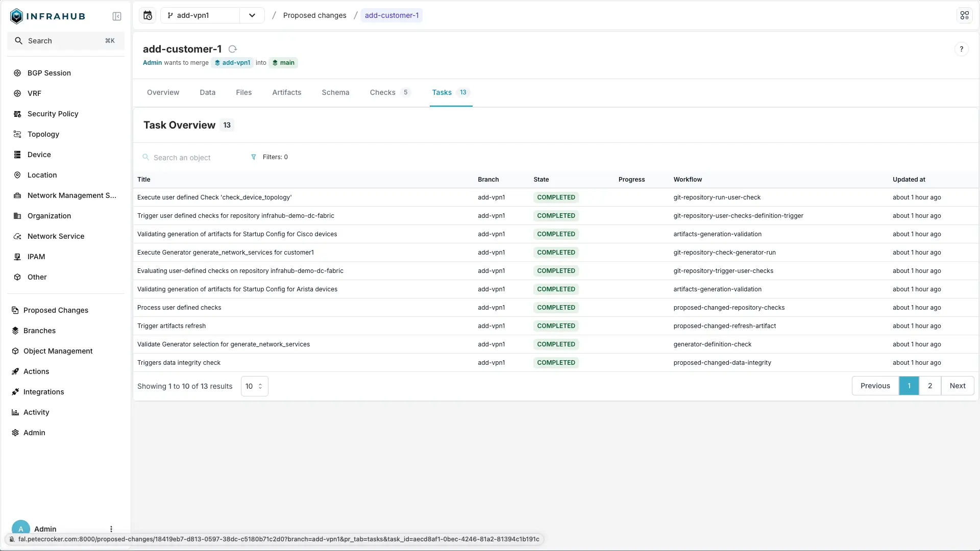
Task: Click the IPAM icon
Action: 17,257
